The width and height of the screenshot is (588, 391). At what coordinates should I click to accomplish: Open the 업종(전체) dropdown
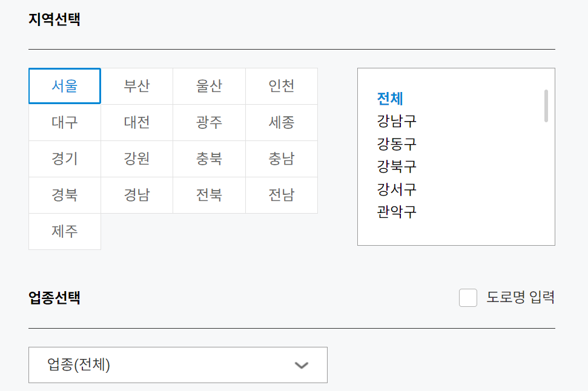(x=177, y=365)
